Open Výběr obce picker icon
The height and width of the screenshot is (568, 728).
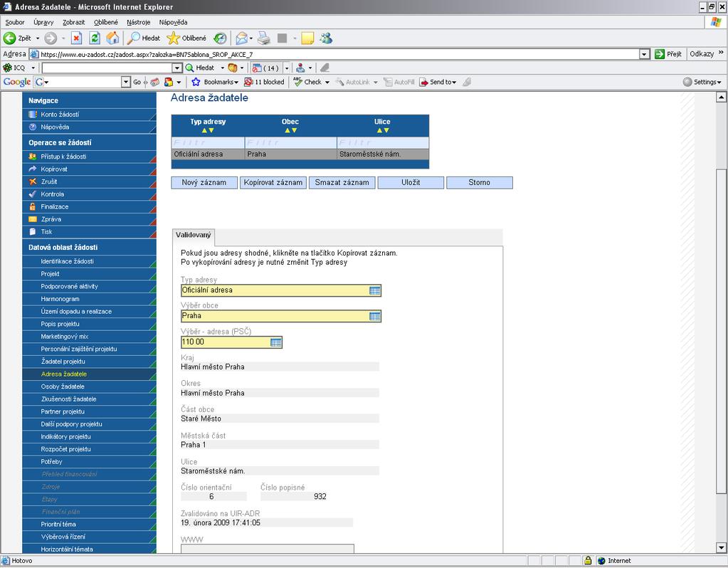pyautogui.click(x=375, y=316)
